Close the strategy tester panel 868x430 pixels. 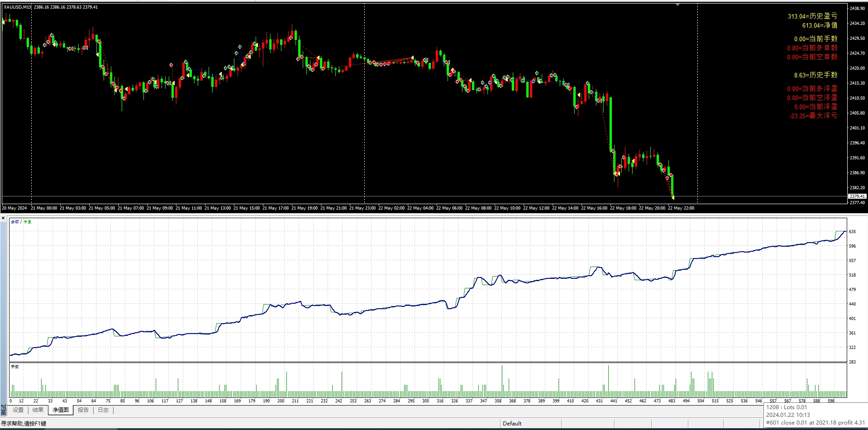pos(3,218)
